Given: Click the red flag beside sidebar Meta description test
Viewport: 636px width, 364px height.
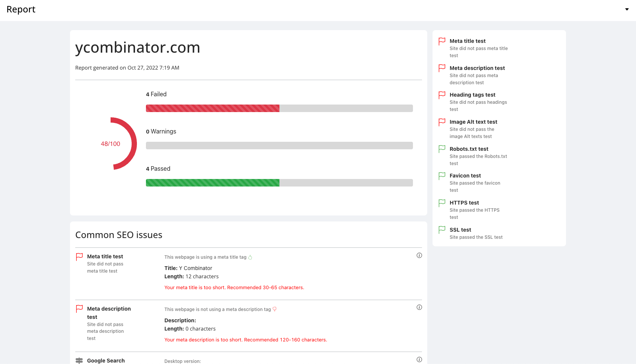Looking at the screenshot, I should click(442, 68).
